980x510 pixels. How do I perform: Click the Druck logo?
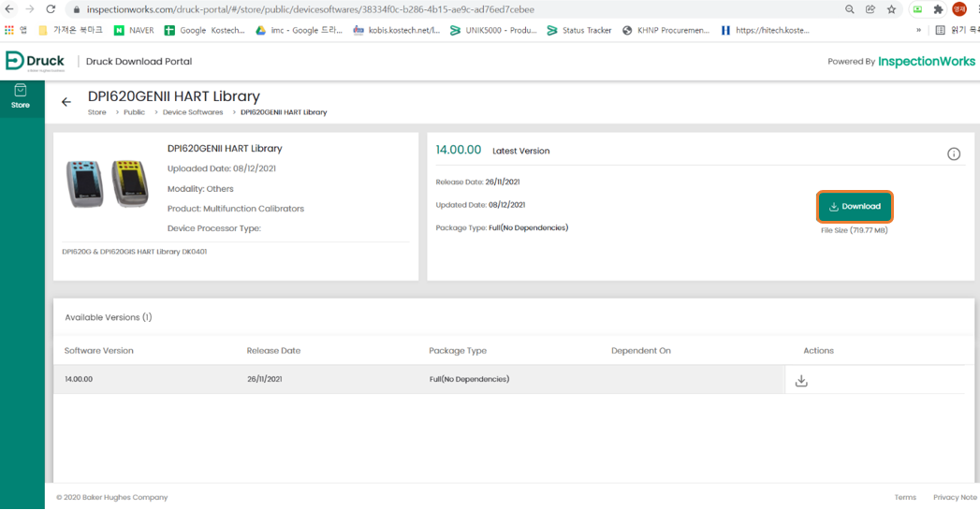click(x=35, y=61)
